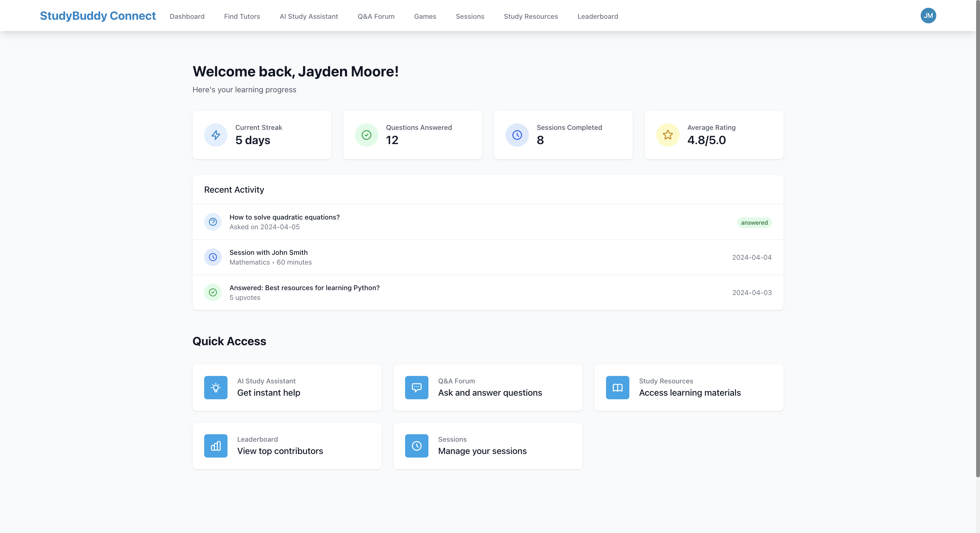Open the JM user avatar menu
Screen dimensions: 980x533
tap(928, 16)
